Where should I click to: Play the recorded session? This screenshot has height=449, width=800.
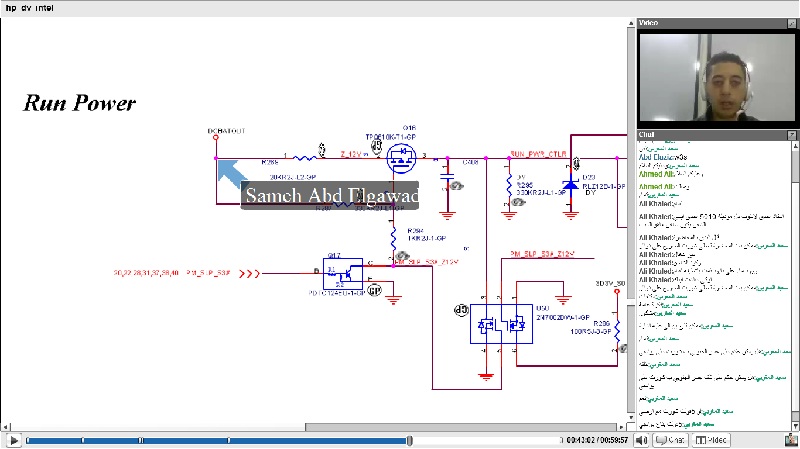tap(14, 440)
